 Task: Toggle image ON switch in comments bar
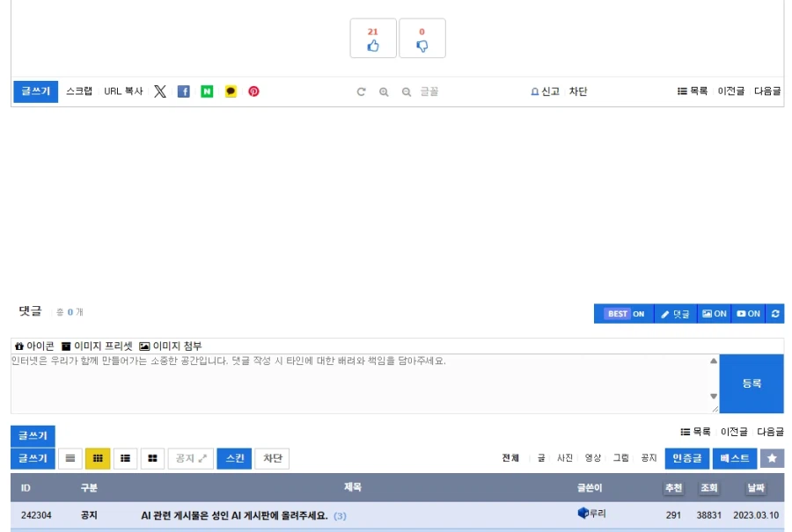tap(715, 314)
